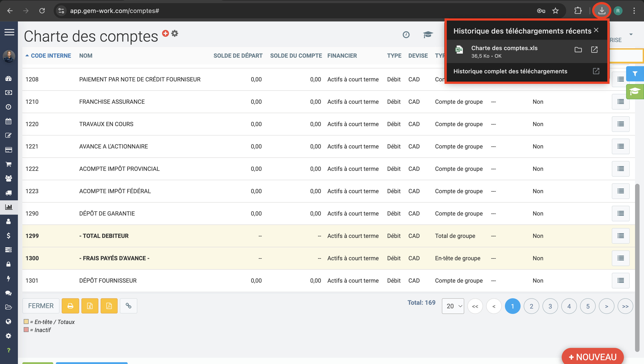Image resolution: width=644 pixels, height=364 pixels.
Task: Open the hamburger sidebar menu
Action: tap(9, 32)
